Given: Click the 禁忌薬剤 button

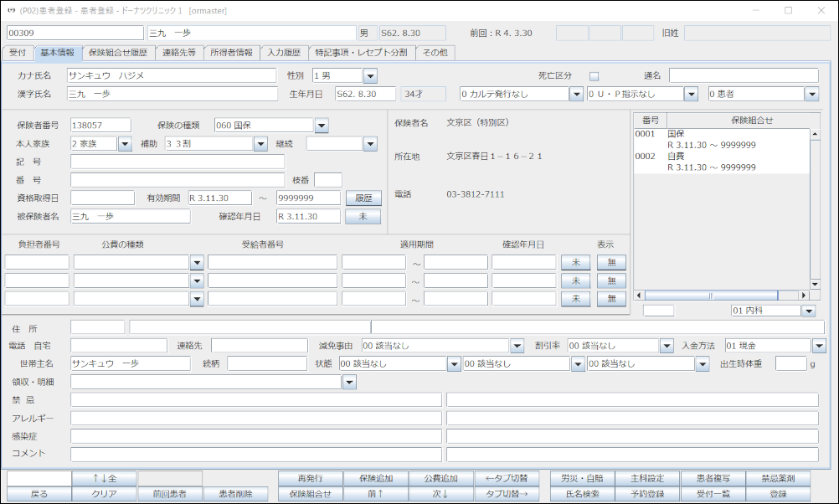Looking at the screenshot, I should coord(779,478).
